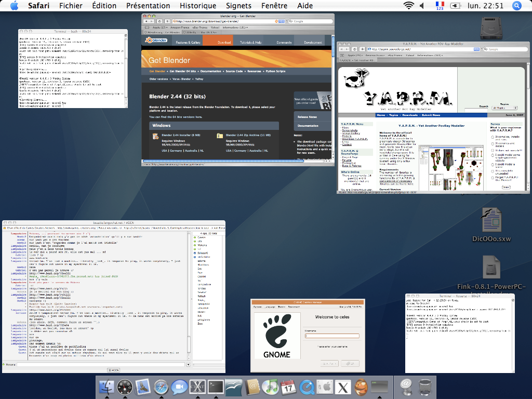Image resolution: width=532 pixels, height=399 pixels.
Task: Open iCal calendar in the Dock
Action: coord(287,387)
